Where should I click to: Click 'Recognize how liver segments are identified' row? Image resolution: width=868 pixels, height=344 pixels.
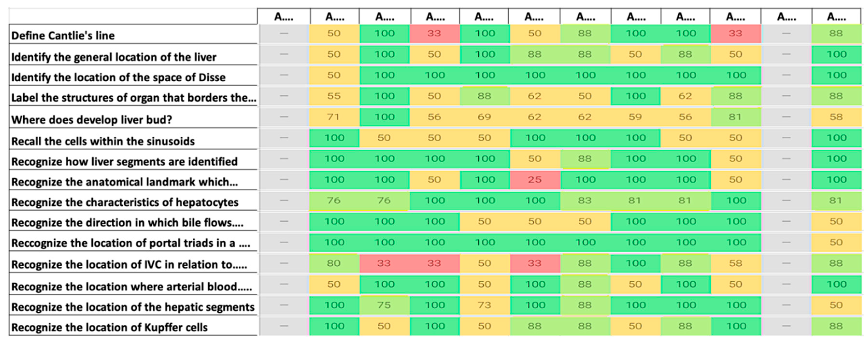tap(124, 161)
